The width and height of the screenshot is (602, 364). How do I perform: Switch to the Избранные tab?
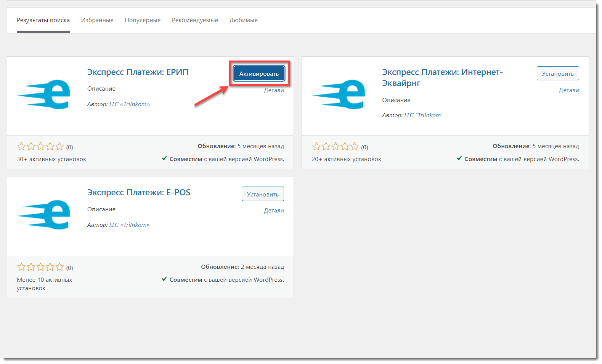pyautogui.click(x=97, y=20)
